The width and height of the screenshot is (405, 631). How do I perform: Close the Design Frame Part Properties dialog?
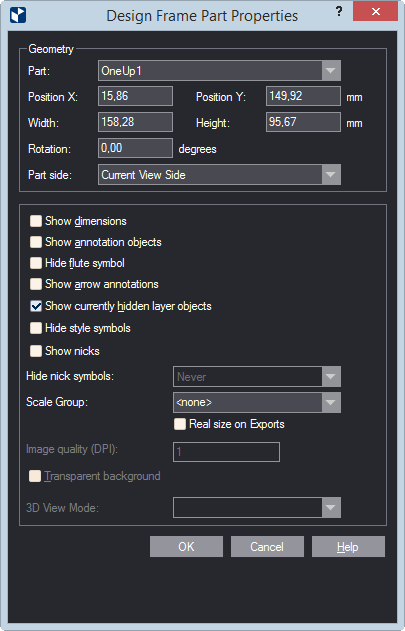point(376,11)
